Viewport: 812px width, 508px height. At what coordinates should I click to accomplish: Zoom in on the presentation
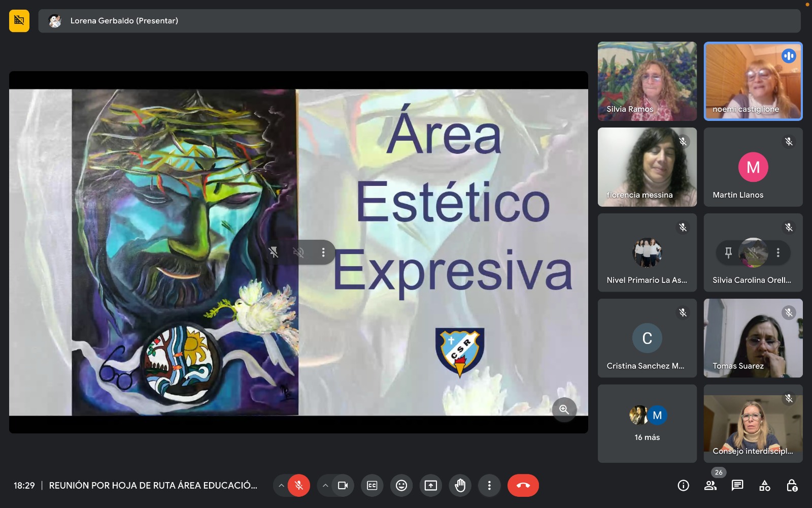point(564,409)
